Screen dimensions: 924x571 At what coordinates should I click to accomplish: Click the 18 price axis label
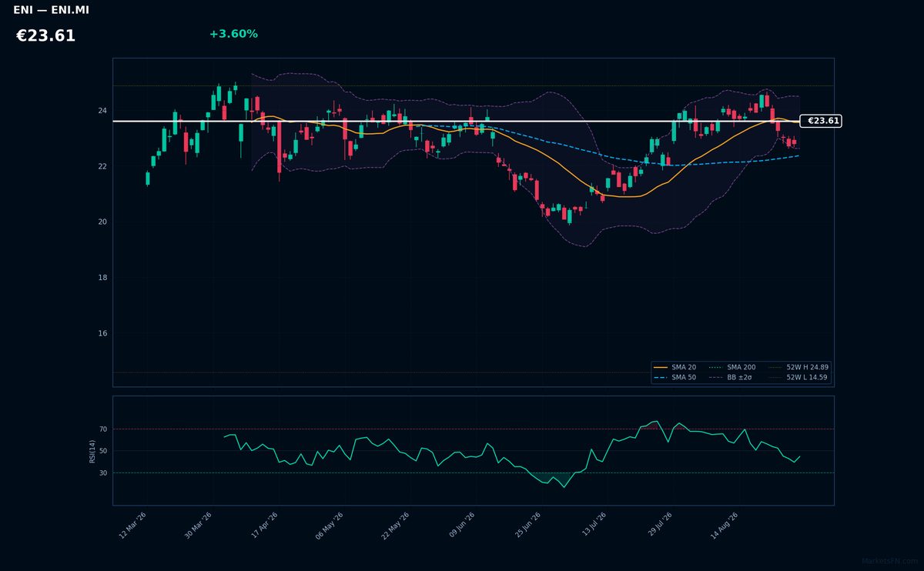(102, 278)
